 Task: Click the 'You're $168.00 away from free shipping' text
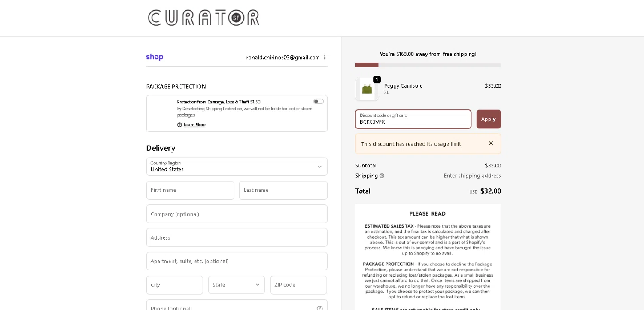click(x=428, y=54)
